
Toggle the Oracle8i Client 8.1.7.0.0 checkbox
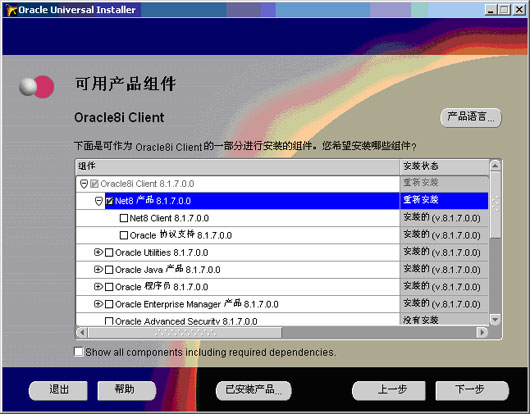(x=94, y=184)
